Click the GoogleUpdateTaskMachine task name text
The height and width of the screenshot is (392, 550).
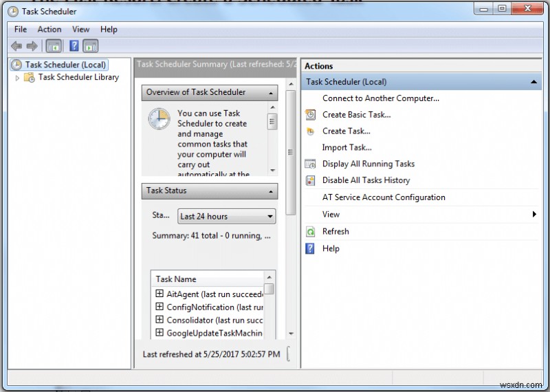click(x=214, y=334)
